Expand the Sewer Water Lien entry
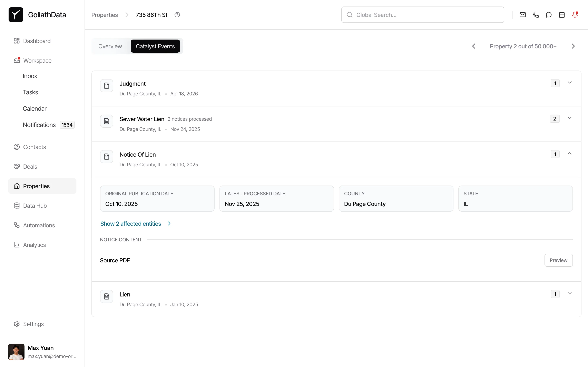This screenshot has width=588, height=367. click(570, 118)
